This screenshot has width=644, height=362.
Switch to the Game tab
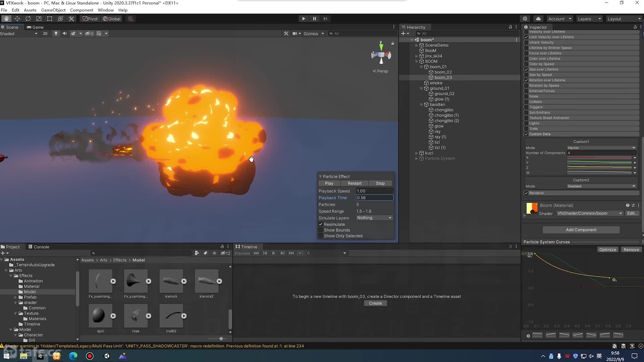[35, 27]
